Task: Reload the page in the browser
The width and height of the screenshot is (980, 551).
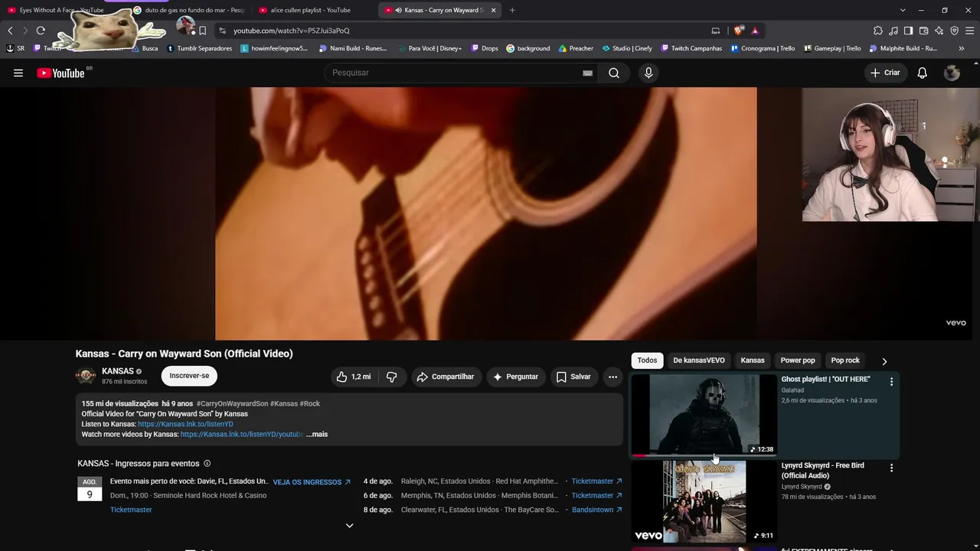Action: click(41, 31)
